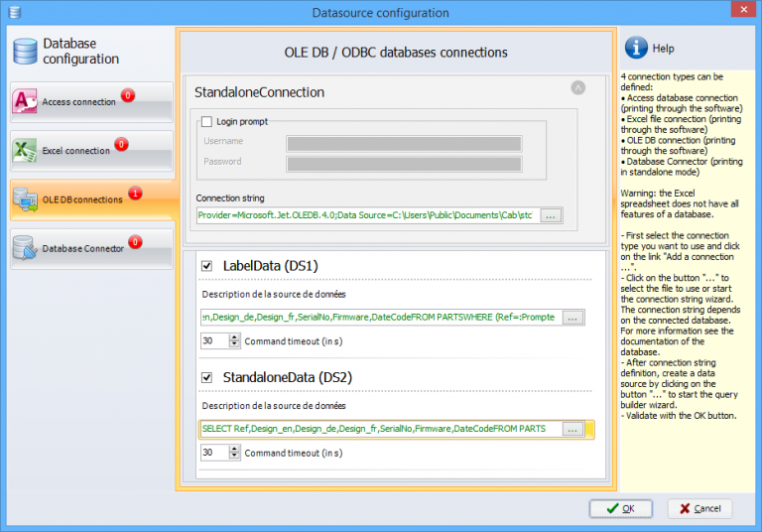762x532 pixels.
Task: Switch to the Database Connector tab
Action: [x=91, y=248]
